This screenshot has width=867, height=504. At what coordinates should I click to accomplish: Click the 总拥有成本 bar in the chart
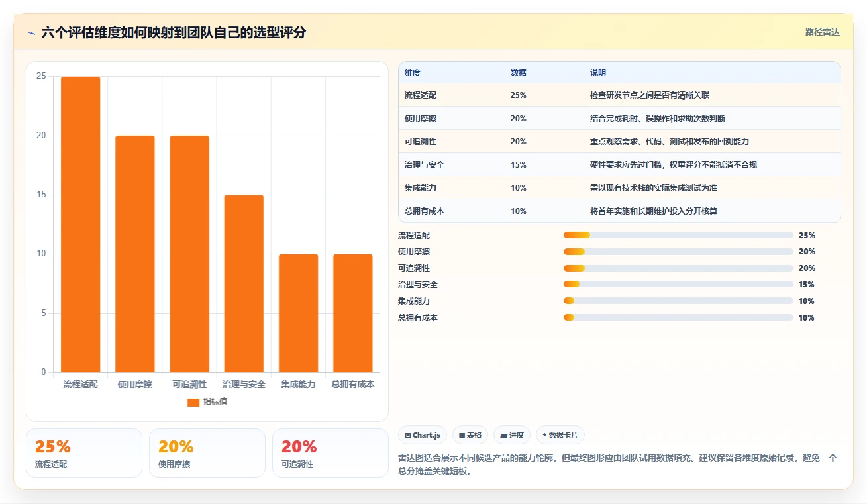coord(352,313)
